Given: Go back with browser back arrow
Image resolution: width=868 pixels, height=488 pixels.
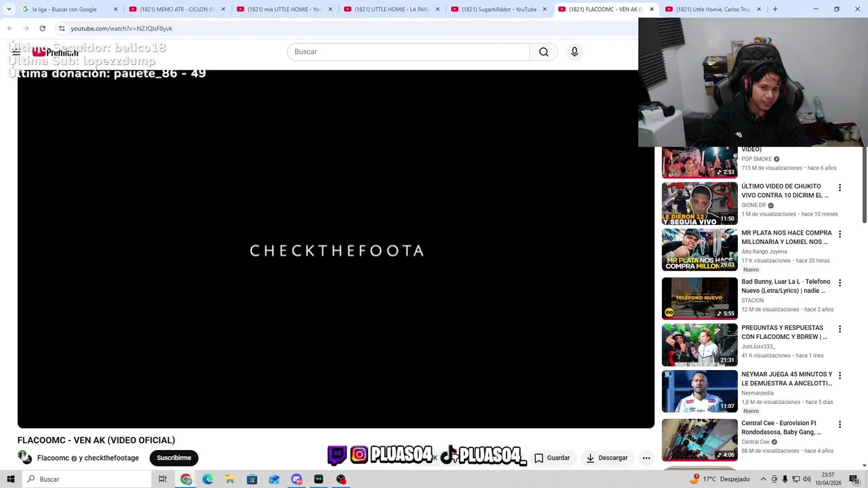Looking at the screenshot, I should [x=9, y=28].
